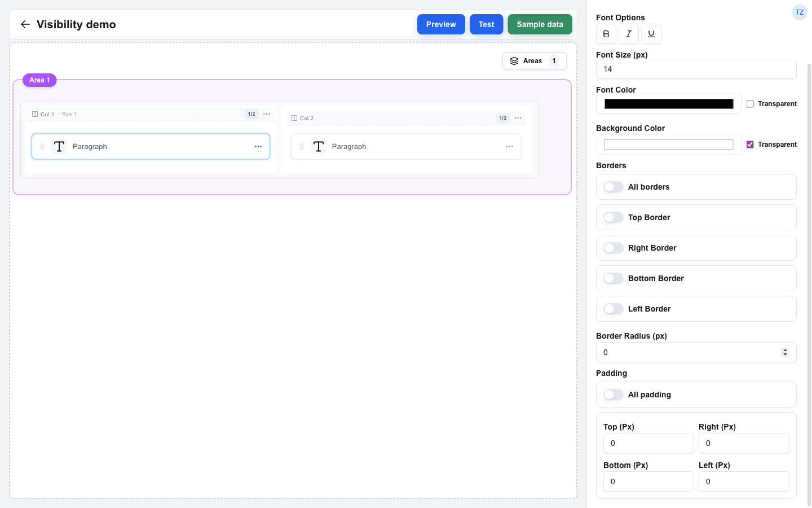Click the Font Size input field
The width and height of the screenshot is (812, 508).
(x=696, y=69)
